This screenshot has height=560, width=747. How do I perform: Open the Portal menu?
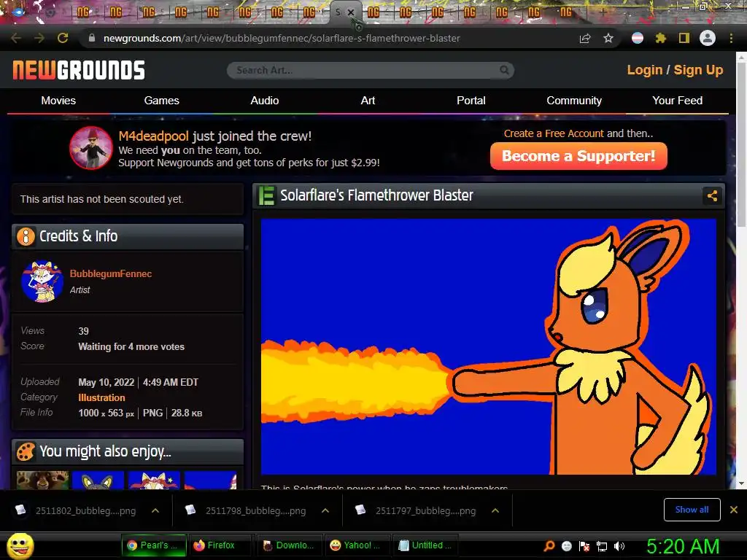click(x=471, y=101)
